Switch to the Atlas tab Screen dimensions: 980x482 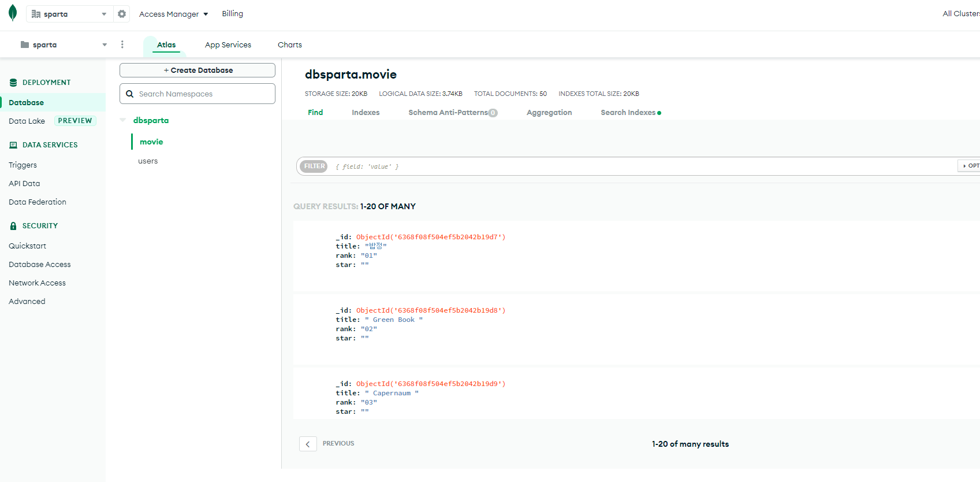click(166, 45)
